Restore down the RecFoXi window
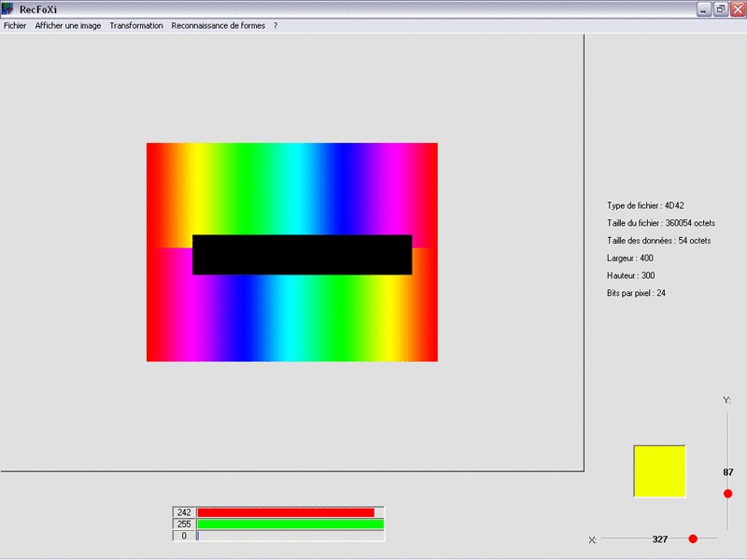This screenshot has width=747, height=560. click(x=721, y=9)
